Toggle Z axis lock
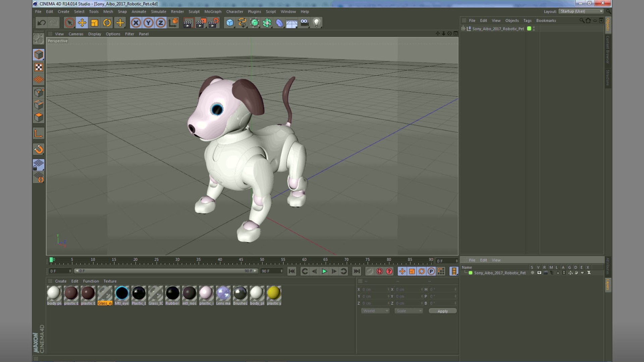This screenshot has width=644, height=362. [x=161, y=23]
